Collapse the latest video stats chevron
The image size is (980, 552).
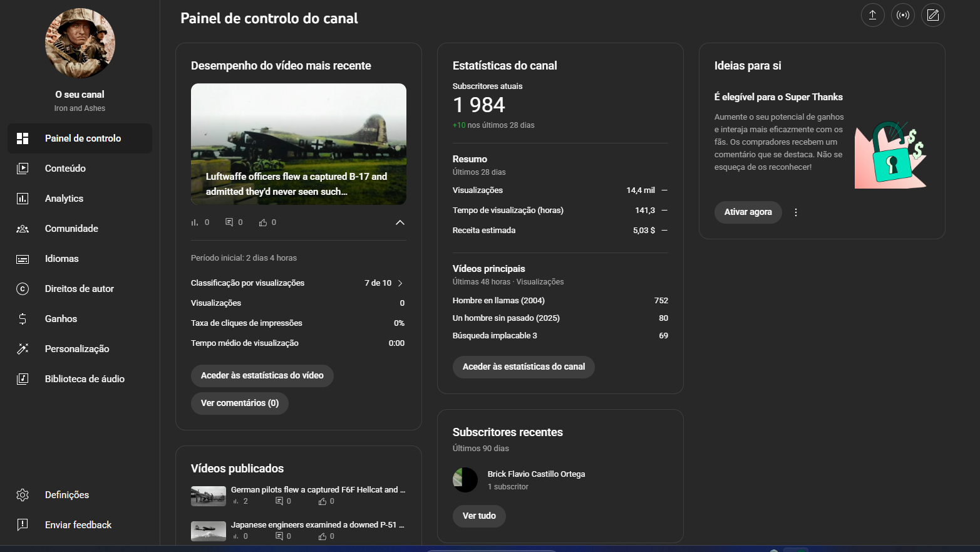coord(400,222)
